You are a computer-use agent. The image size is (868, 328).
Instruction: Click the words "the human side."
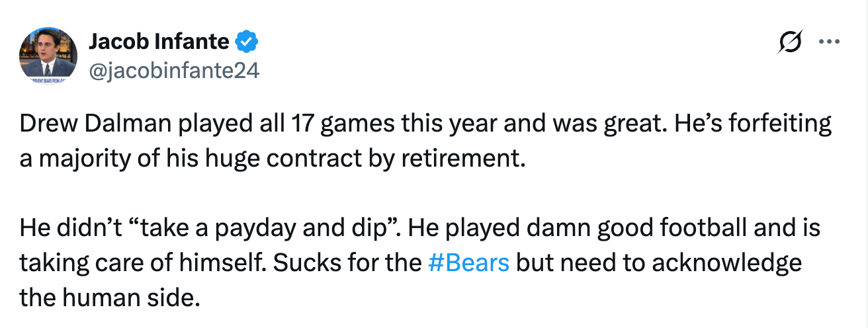click(x=109, y=296)
